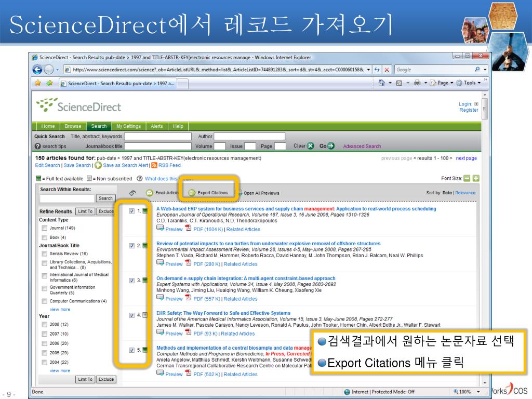532x399 pixels.
Task: Click the RSS feeds toolbar icon
Action: click(400, 83)
